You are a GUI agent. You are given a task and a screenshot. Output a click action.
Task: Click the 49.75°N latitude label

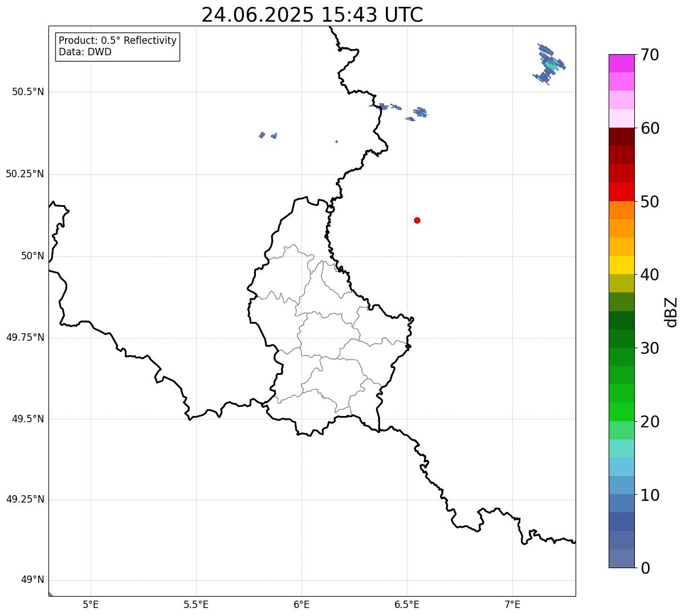(x=25, y=337)
